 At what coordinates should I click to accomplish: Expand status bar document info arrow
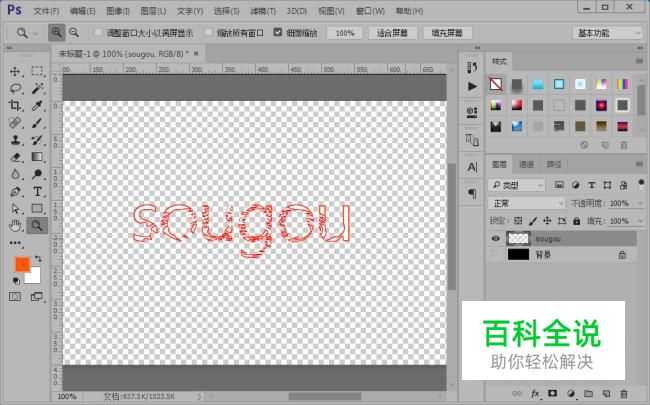(199, 396)
